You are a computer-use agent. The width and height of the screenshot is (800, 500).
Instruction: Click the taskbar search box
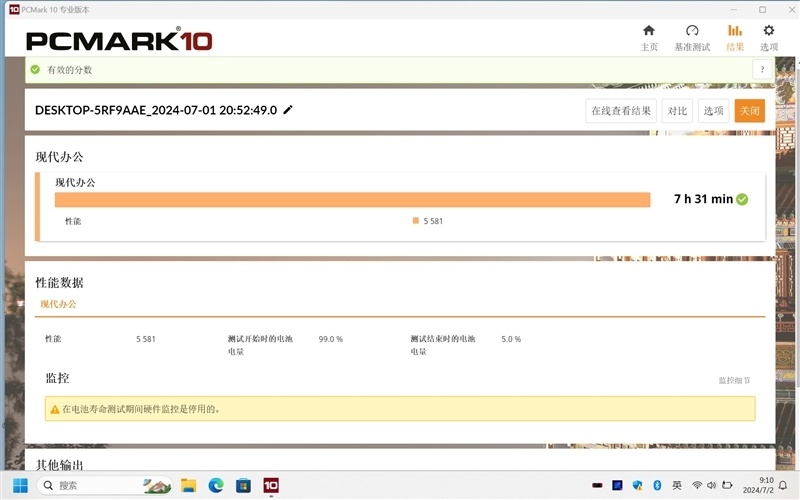[x=104, y=485]
